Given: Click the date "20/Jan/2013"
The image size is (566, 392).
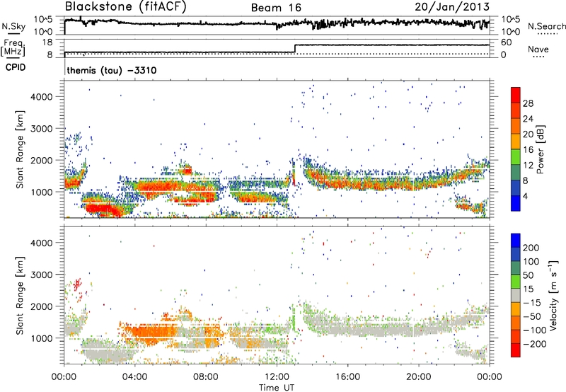Looking at the screenshot, I should tap(452, 7).
